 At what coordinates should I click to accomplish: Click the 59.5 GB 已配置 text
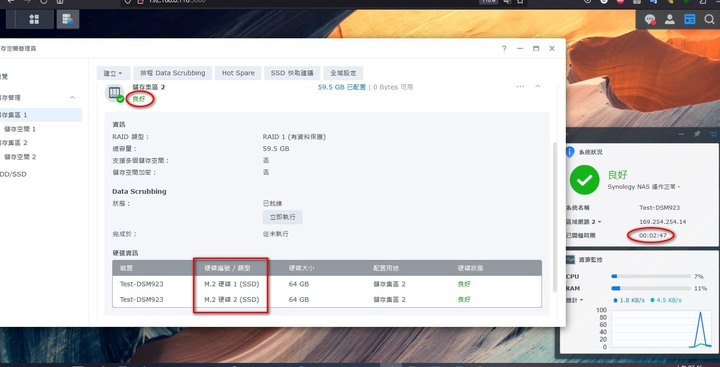click(x=342, y=87)
